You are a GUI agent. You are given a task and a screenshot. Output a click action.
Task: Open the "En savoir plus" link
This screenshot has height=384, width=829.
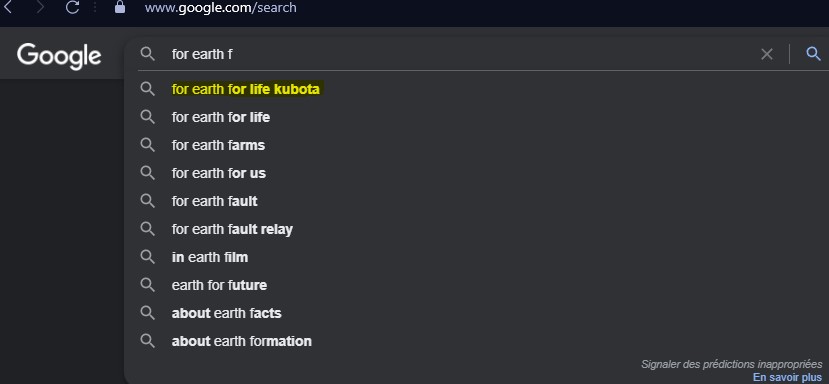787,377
